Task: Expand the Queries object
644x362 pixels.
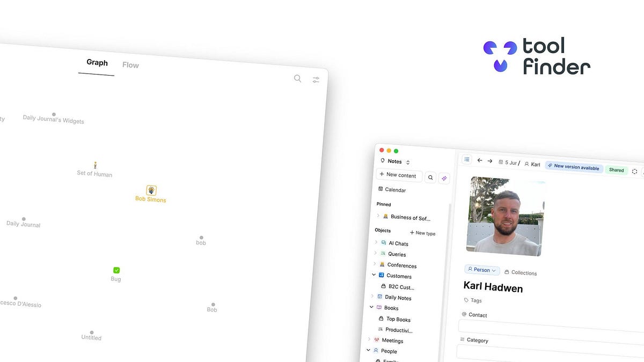Action: (x=375, y=253)
